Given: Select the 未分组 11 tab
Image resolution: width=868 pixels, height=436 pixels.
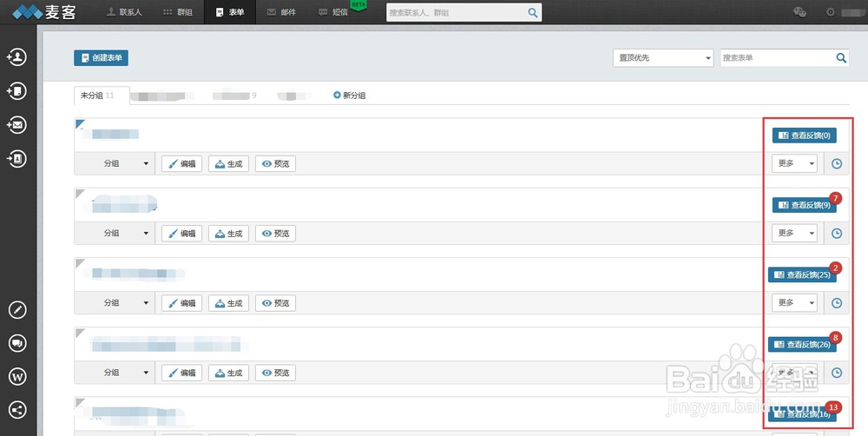Looking at the screenshot, I should (x=102, y=96).
